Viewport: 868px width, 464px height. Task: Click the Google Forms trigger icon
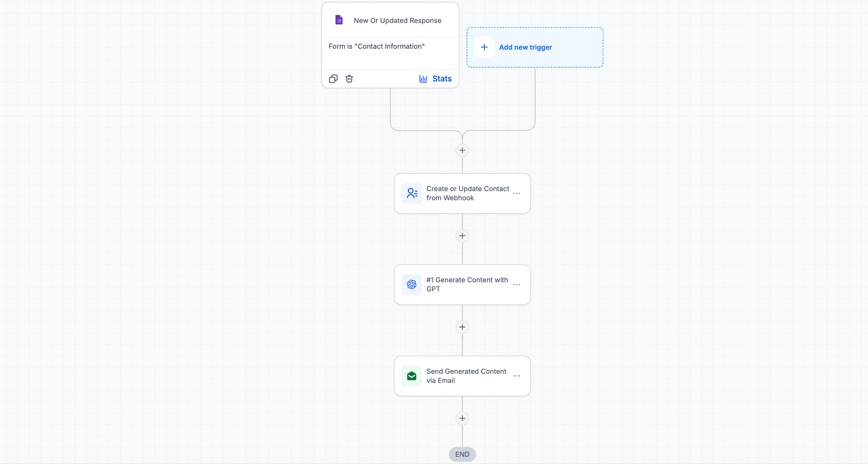coord(339,20)
